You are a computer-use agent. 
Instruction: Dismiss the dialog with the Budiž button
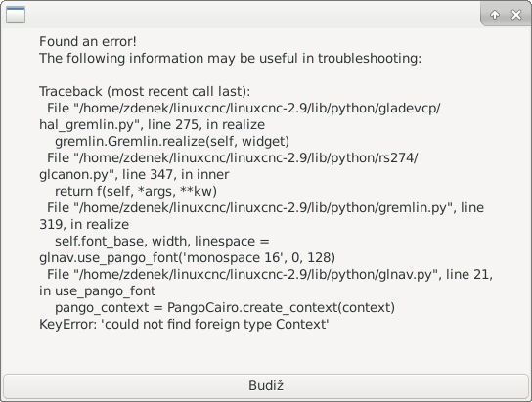(266, 386)
